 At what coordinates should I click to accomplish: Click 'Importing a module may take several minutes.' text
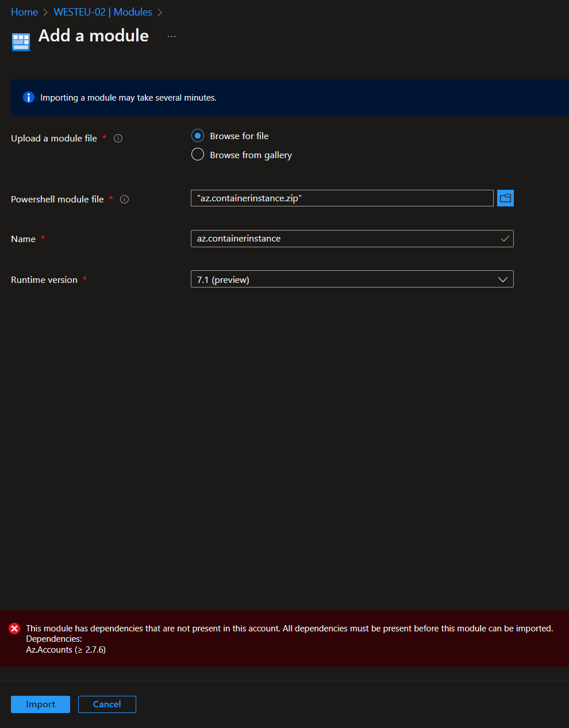coord(128,98)
